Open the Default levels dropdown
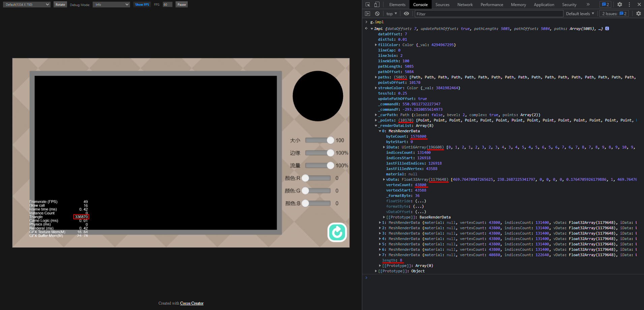The height and width of the screenshot is (310, 644). tap(580, 14)
